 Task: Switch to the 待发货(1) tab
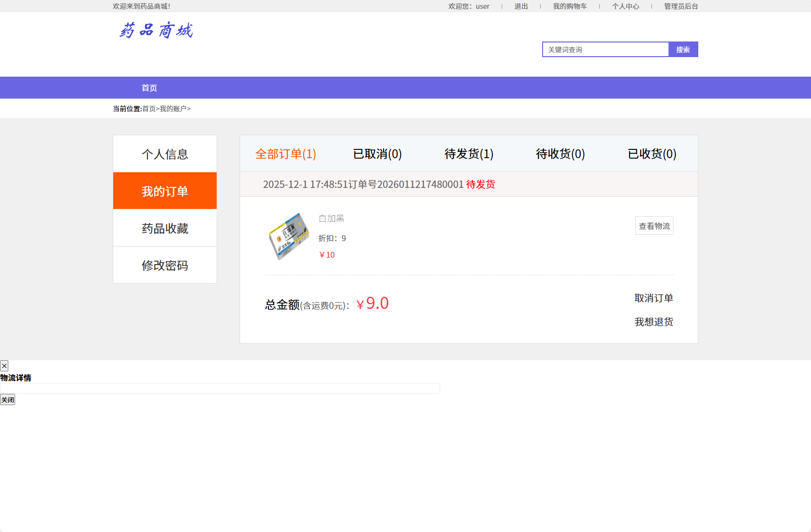[x=468, y=154]
